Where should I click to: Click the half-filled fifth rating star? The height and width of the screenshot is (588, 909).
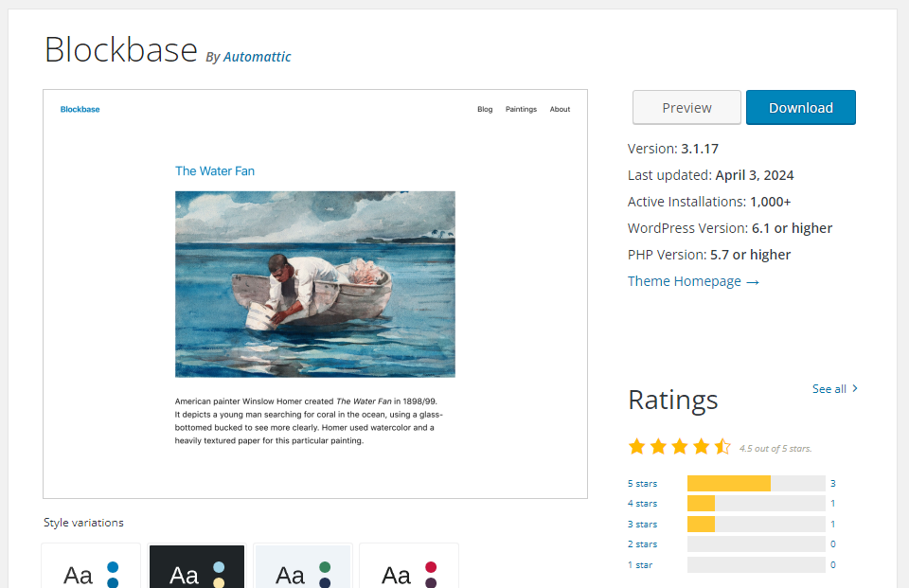(722, 447)
